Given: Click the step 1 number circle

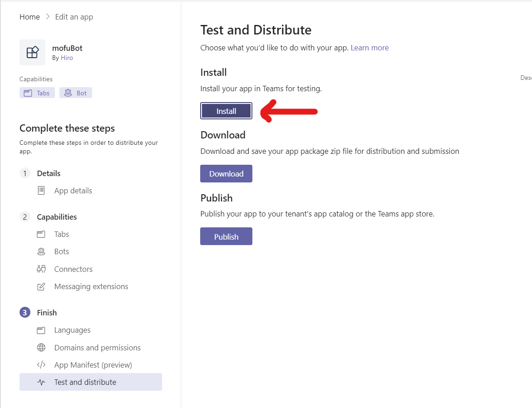Looking at the screenshot, I should tap(25, 173).
